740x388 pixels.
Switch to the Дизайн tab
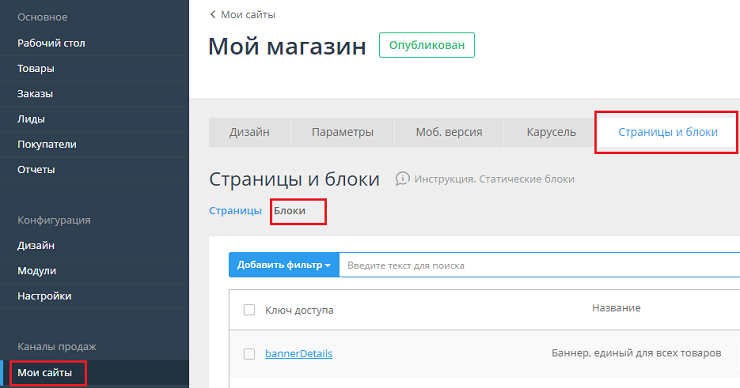(x=249, y=132)
